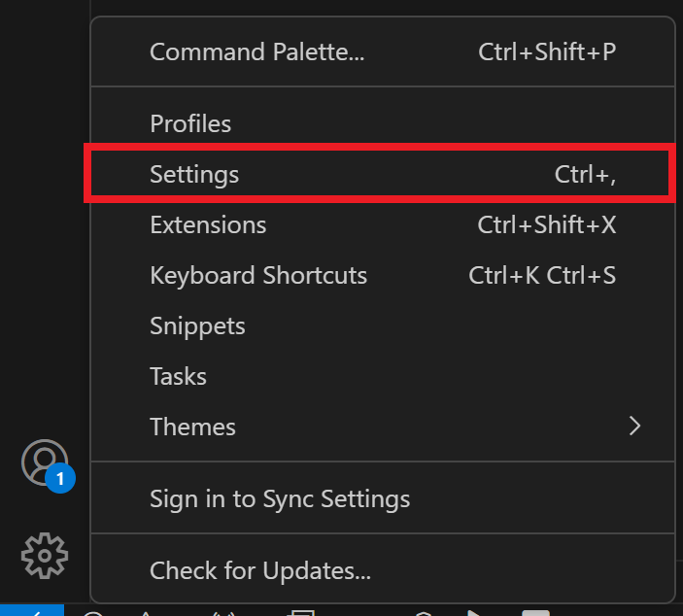Click the Accounts profile icon
This screenshot has width=683, height=616.
pos(44,462)
